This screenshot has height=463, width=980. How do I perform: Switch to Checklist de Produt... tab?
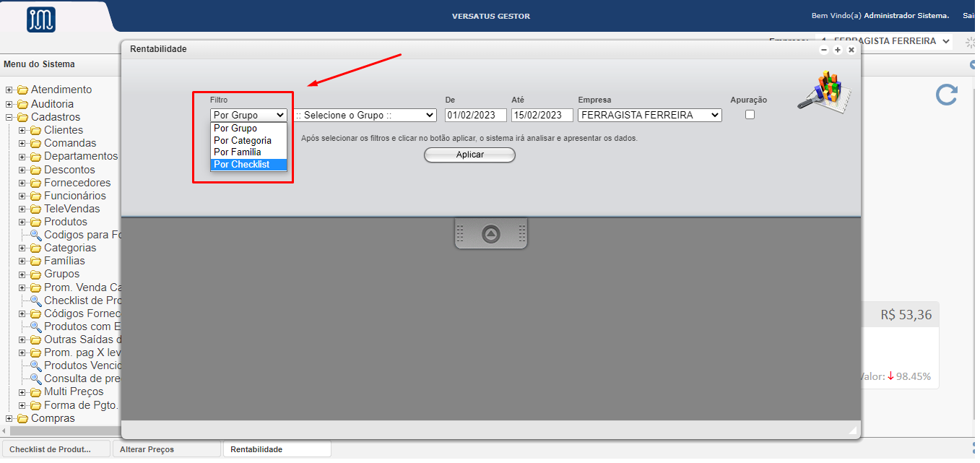click(56, 449)
